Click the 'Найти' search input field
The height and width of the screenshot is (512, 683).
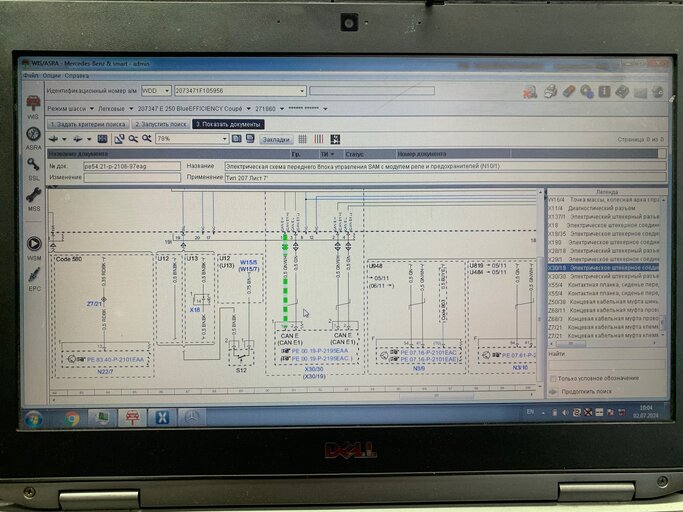click(606, 365)
